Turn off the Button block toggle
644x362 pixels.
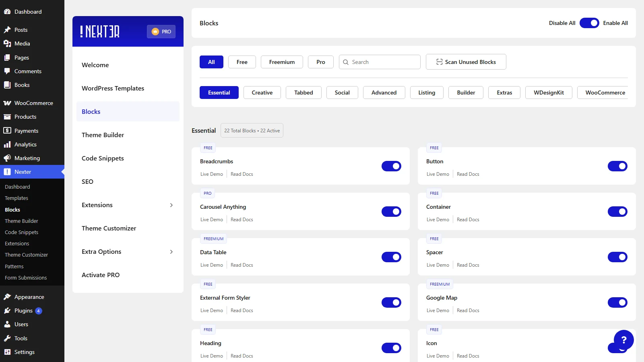point(617,166)
